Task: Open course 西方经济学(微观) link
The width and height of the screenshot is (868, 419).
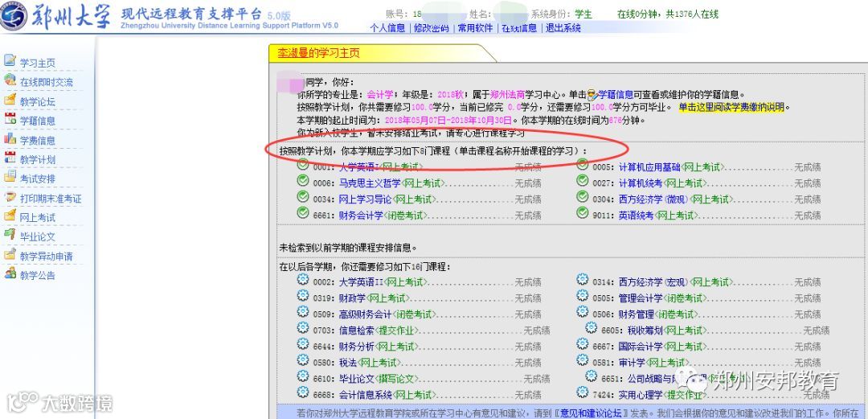Action: point(653,199)
